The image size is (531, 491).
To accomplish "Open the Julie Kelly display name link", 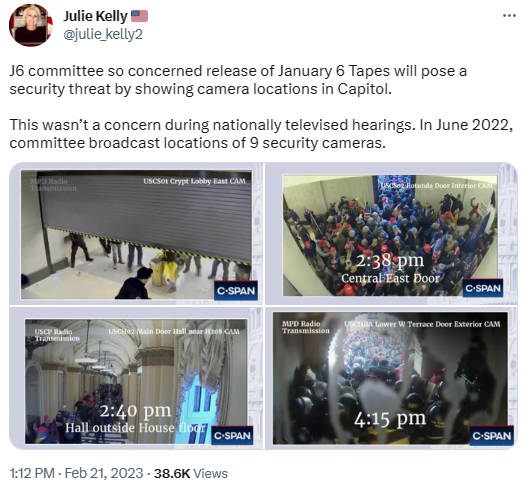I will [95, 16].
